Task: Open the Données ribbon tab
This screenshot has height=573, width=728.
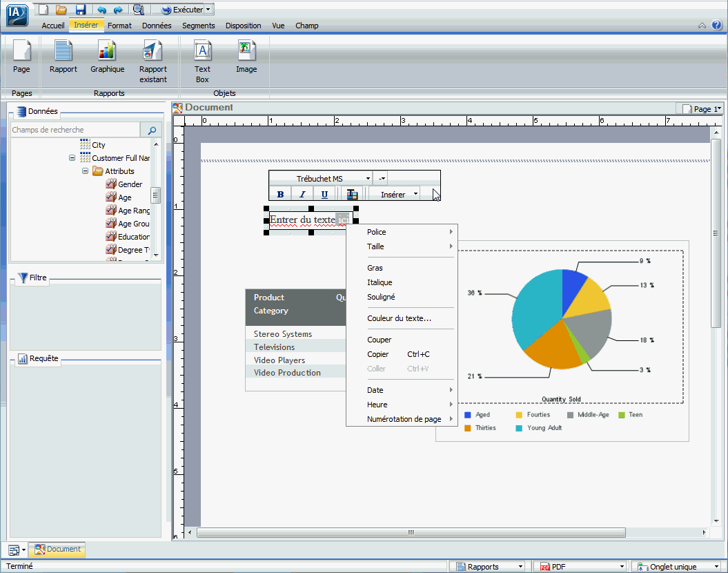Action: pyautogui.click(x=157, y=26)
